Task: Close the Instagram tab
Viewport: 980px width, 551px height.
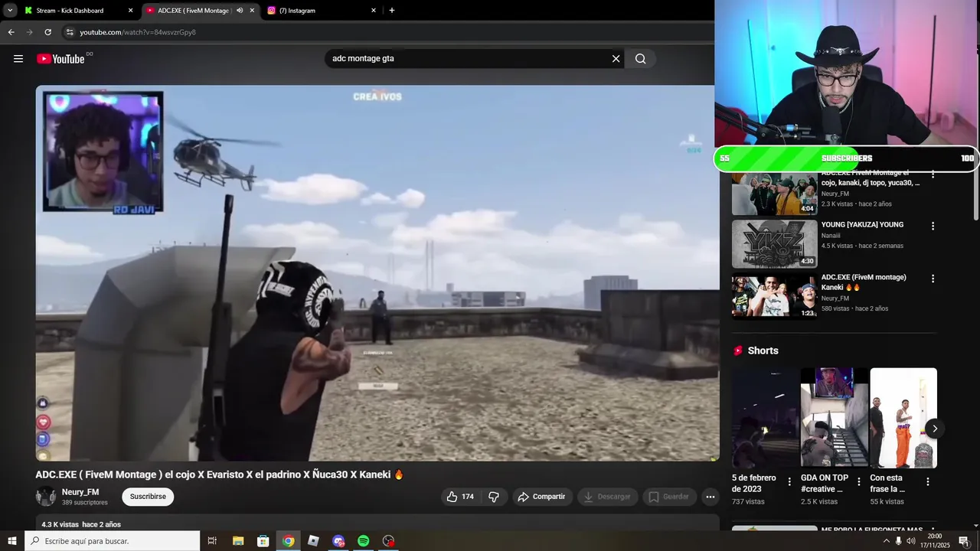Action: (x=374, y=11)
